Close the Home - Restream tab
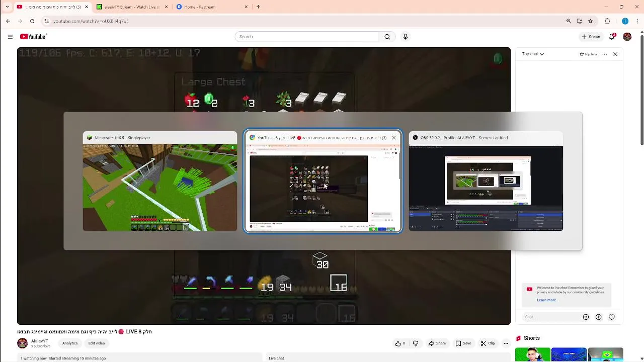This screenshot has height=362, width=644. 246,7
